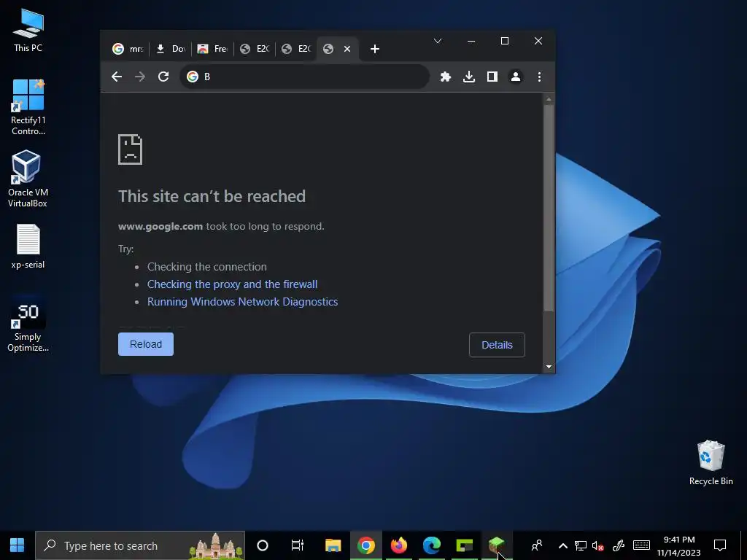The image size is (747, 560).
Task: Click the scrollbar down arrow
Action: pos(549,367)
